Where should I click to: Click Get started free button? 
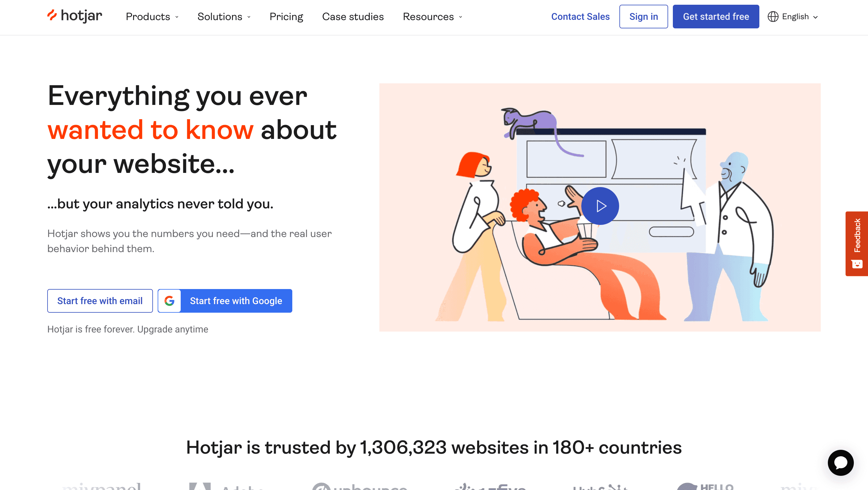(x=716, y=17)
